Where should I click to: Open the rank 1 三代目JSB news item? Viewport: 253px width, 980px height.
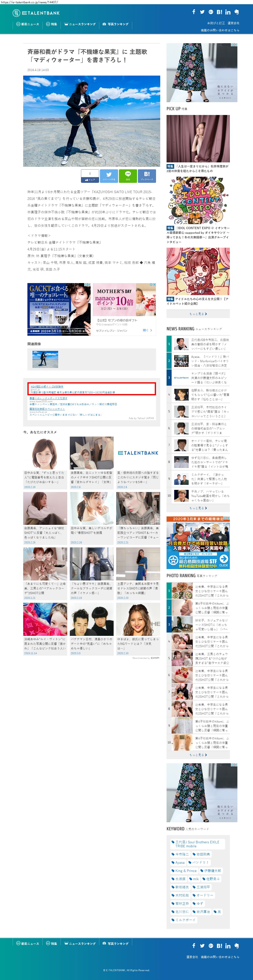pyautogui.click(x=198, y=344)
